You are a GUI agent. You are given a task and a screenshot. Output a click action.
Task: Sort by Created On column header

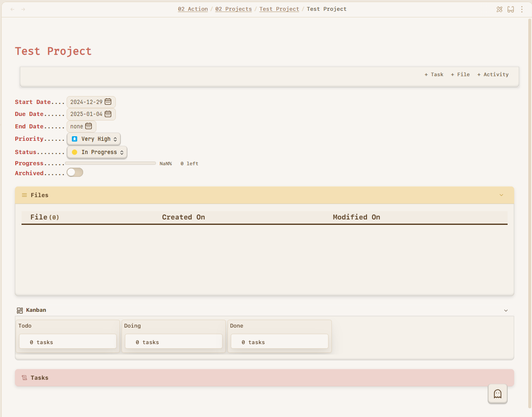tap(184, 217)
